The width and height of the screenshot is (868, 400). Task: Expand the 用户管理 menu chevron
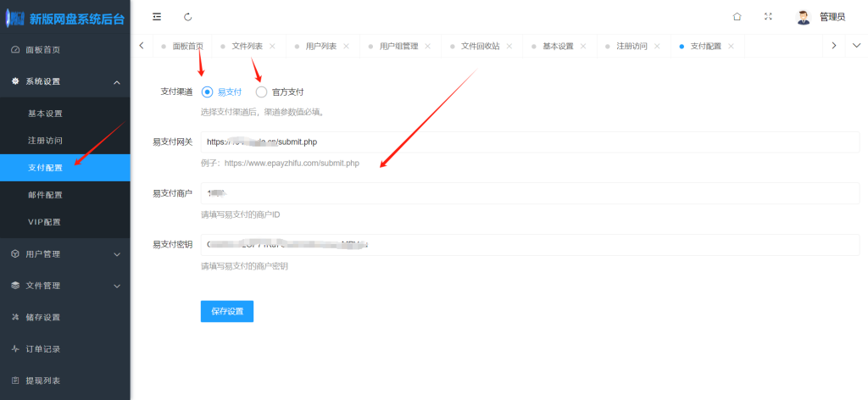tap(117, 254)
